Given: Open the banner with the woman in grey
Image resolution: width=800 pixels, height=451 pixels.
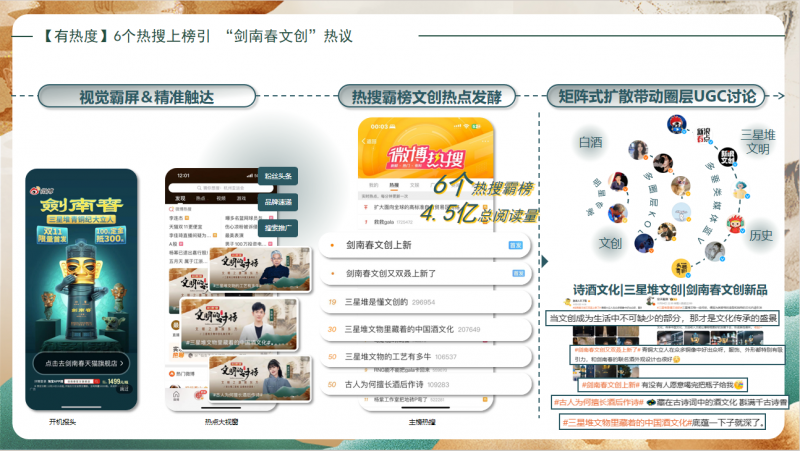Looking at the screenshot, I should point(260,378).
